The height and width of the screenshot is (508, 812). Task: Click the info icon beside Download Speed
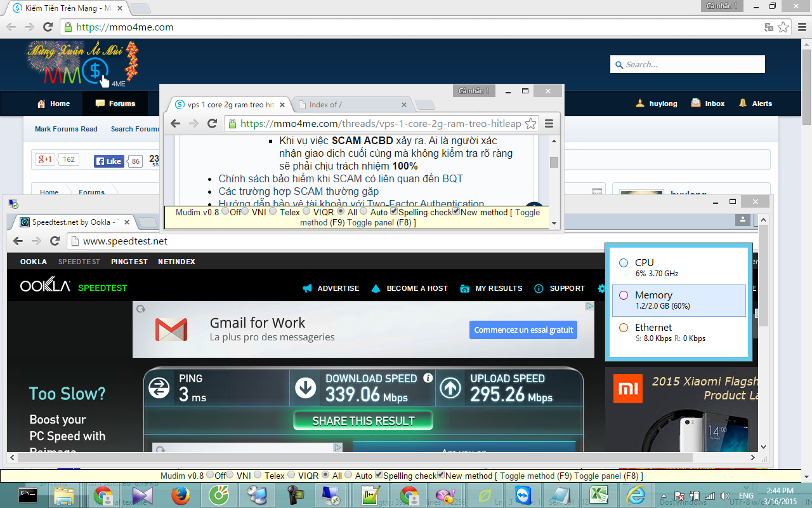[428, 378]
